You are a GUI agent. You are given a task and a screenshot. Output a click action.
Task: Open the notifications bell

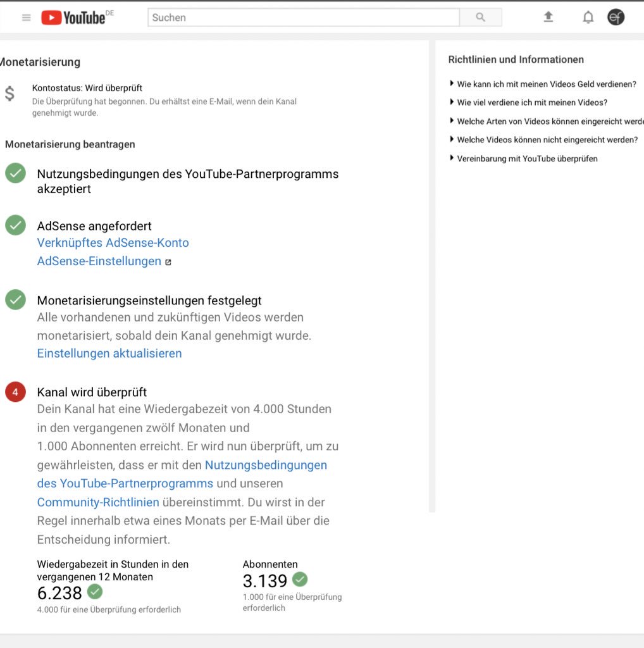(x=588, y=17)
